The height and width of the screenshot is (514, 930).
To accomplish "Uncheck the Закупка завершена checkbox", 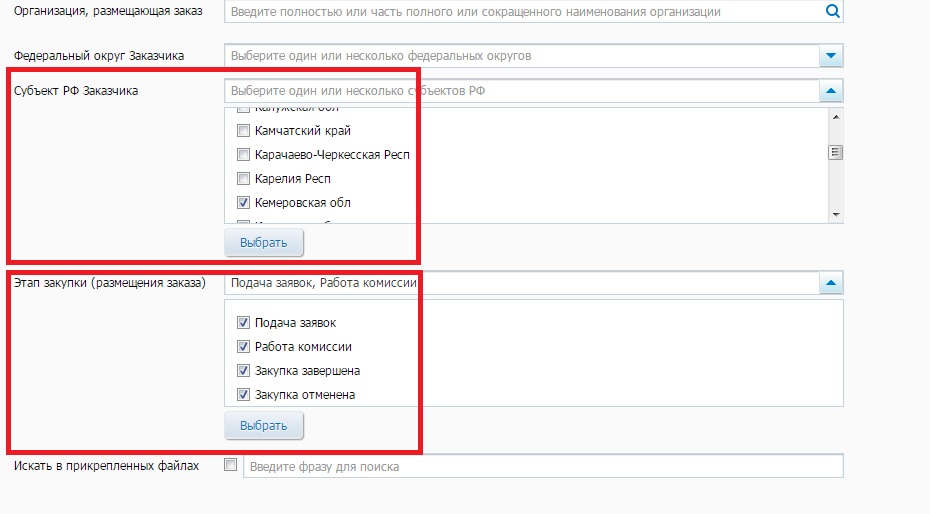I will [243, 371].
